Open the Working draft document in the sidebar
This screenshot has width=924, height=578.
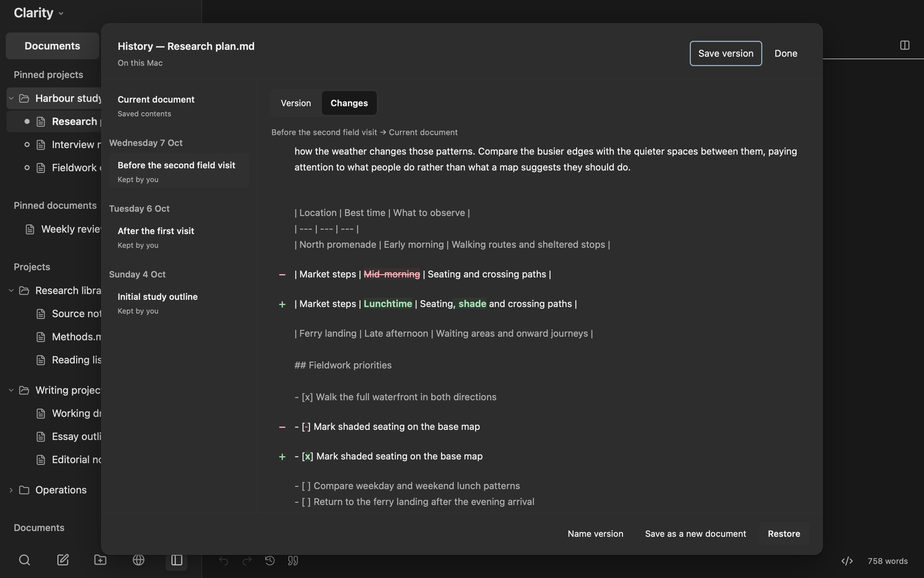coord(54,414)
